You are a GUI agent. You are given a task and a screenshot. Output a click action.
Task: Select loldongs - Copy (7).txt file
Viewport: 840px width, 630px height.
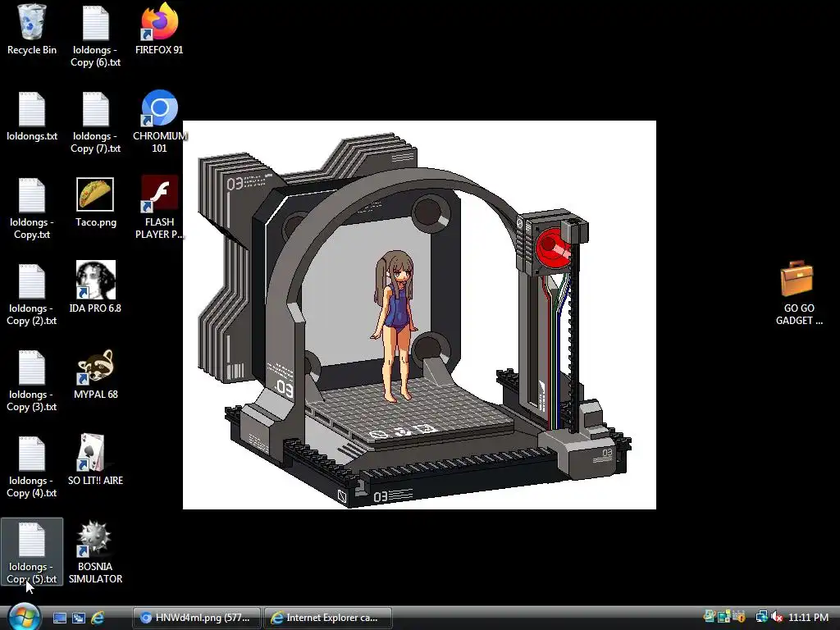95,121
